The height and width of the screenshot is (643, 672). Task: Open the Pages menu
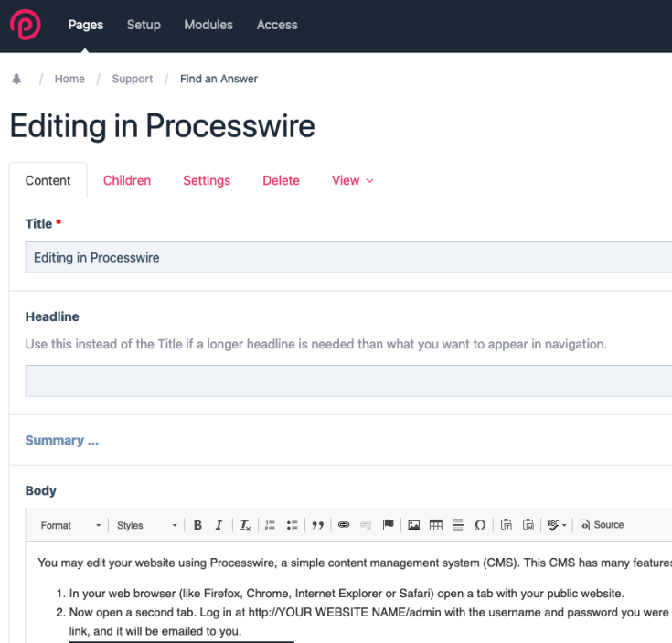86,25
